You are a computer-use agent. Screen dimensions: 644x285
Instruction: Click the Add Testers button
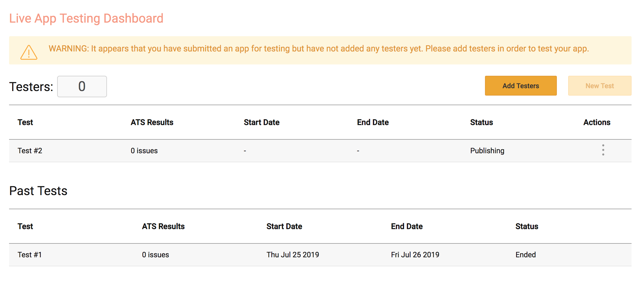coord(521,86)
